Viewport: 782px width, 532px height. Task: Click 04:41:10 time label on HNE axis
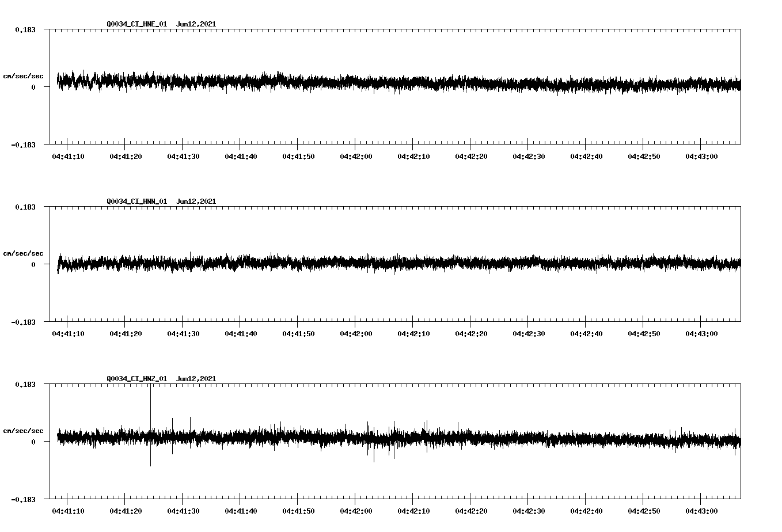pos(68,156)
